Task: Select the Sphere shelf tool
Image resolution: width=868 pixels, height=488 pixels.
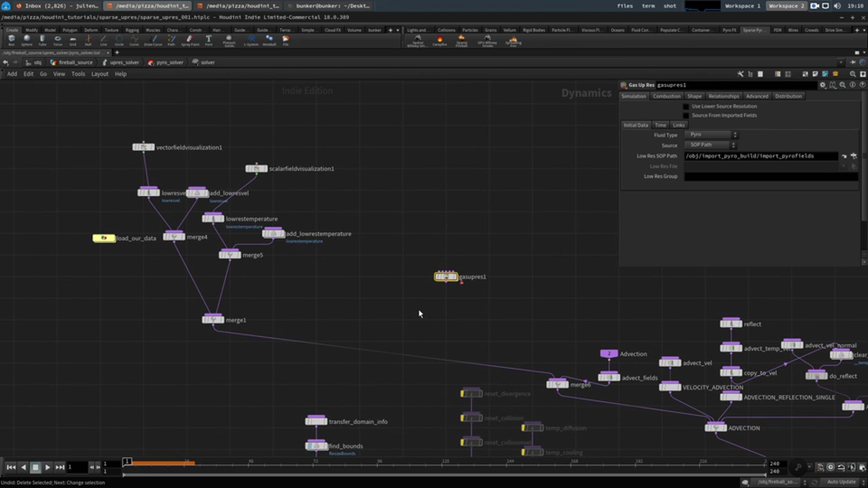Action: click(x=27, y=40)
